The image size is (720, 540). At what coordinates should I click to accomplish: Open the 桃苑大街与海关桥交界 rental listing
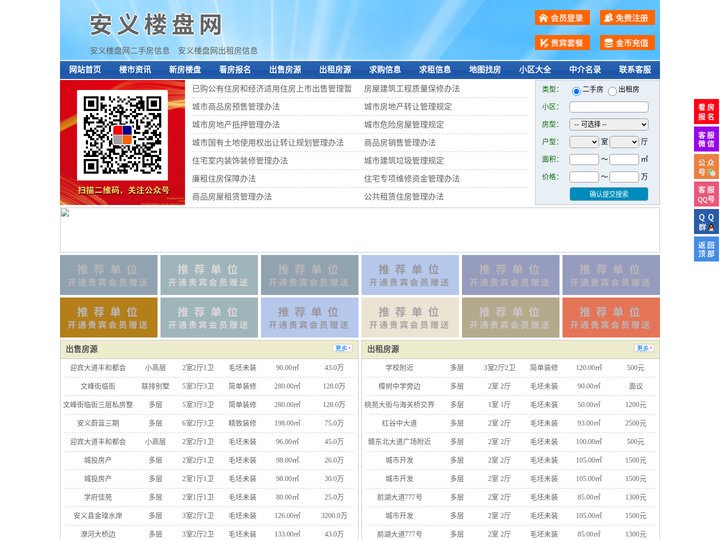click(399, 405)
